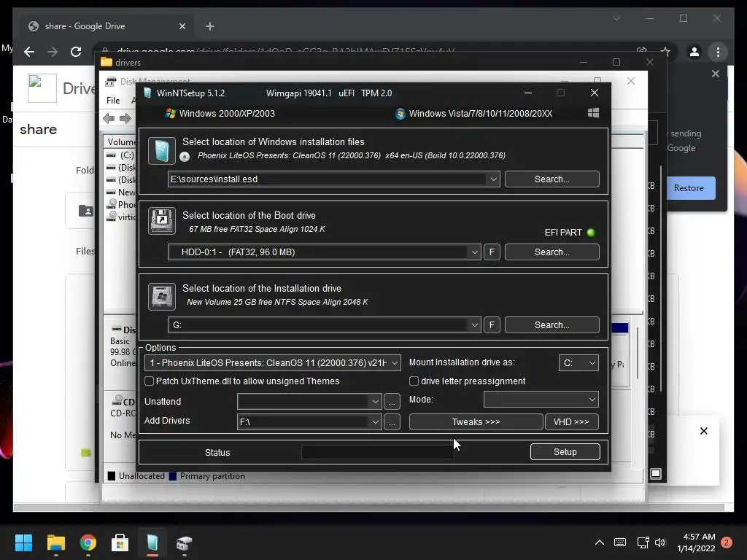The image size is (747, 560).
Task: Click the green EFI PART indicator
Action: pos(591,233)
